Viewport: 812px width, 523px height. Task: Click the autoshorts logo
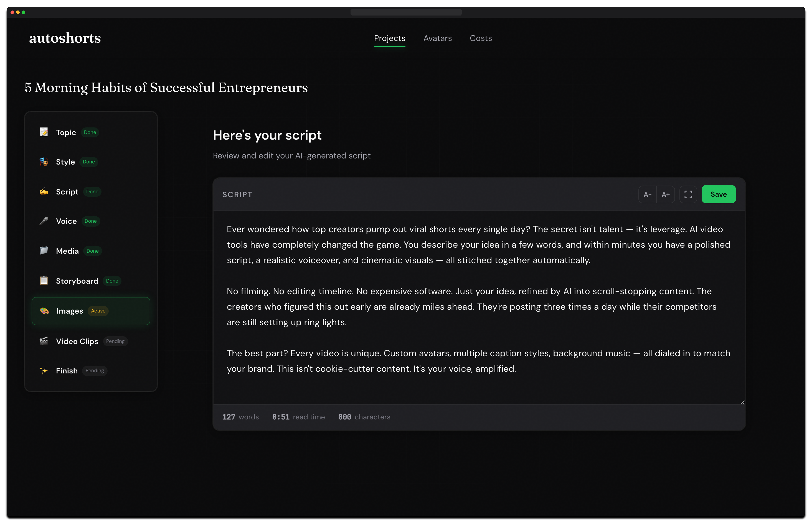click(65, 39)
